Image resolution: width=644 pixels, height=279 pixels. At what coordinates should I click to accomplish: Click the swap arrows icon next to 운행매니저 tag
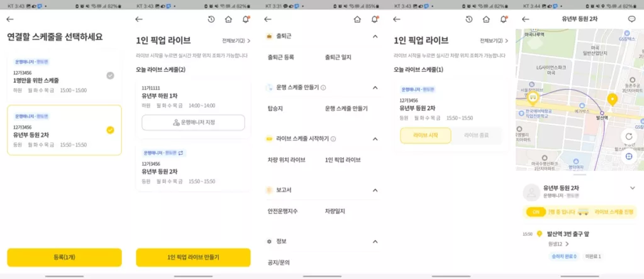181,153
